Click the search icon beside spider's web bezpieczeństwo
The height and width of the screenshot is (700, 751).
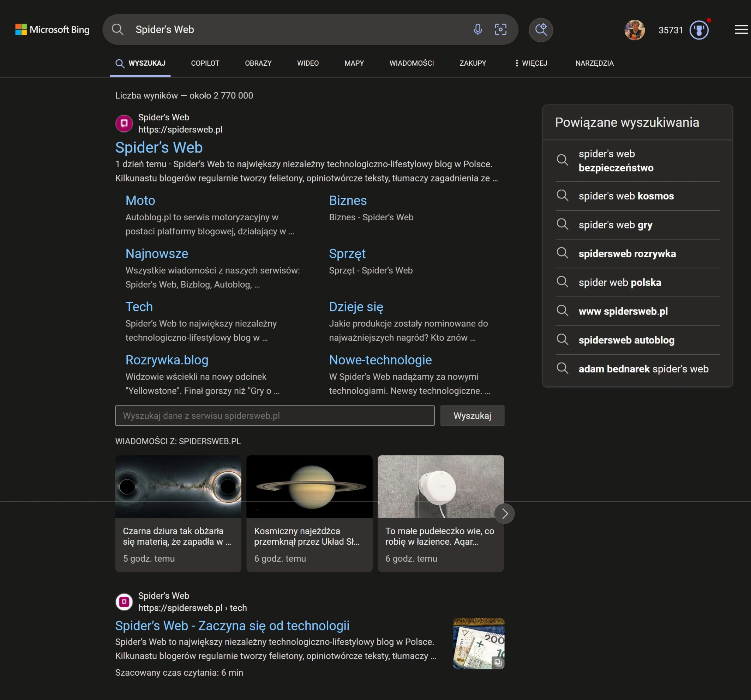click(x=563, y=160)
